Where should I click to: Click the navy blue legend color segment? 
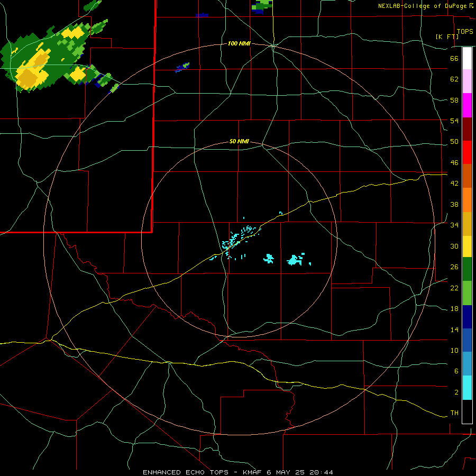467,317
